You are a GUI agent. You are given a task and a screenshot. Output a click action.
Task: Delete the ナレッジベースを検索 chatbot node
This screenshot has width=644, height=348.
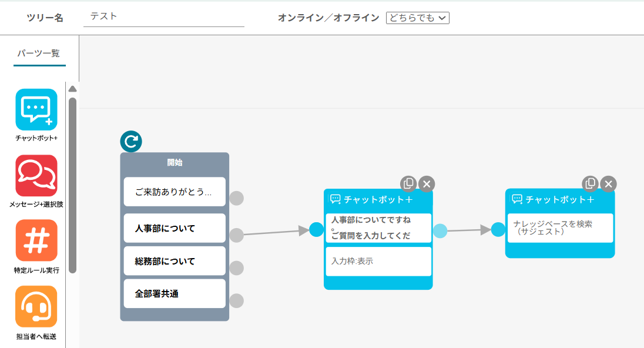tap(609, 183)
